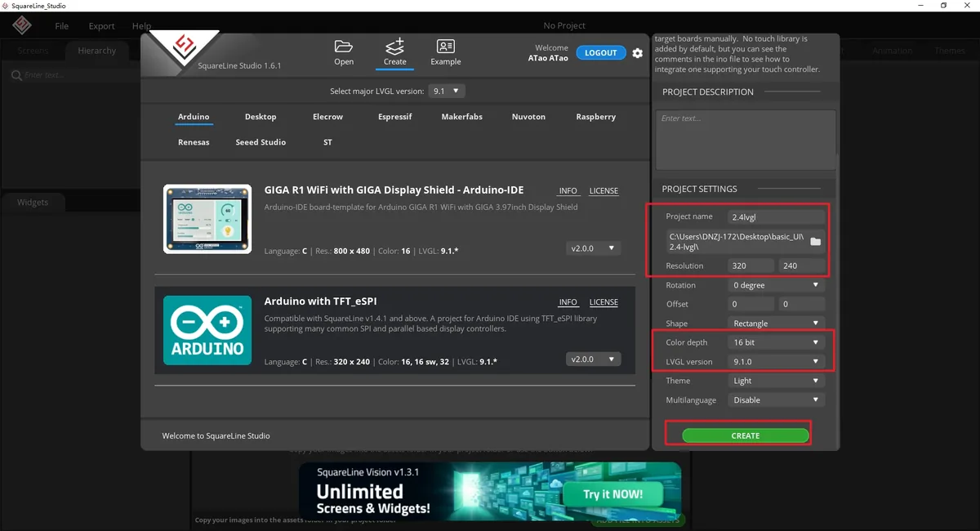Click the first Offset field

click(751, 304)
